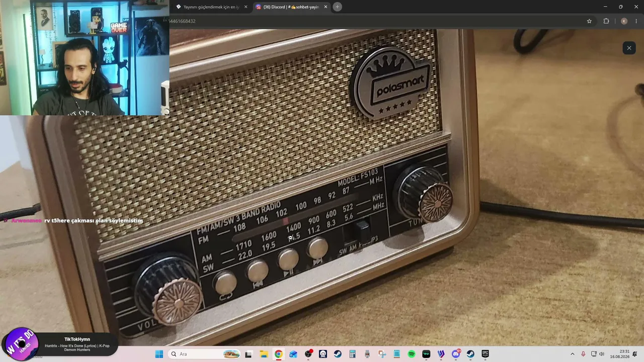Click the chat message 'rv t5here çakması olan söylemistim'
Screen dimensions: 644x362
94,221
